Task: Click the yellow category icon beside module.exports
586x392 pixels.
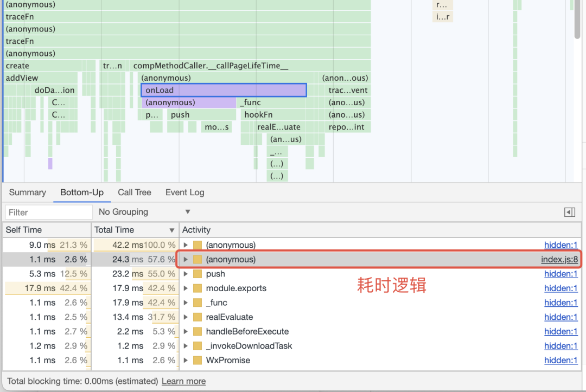Action: (198, 288)
